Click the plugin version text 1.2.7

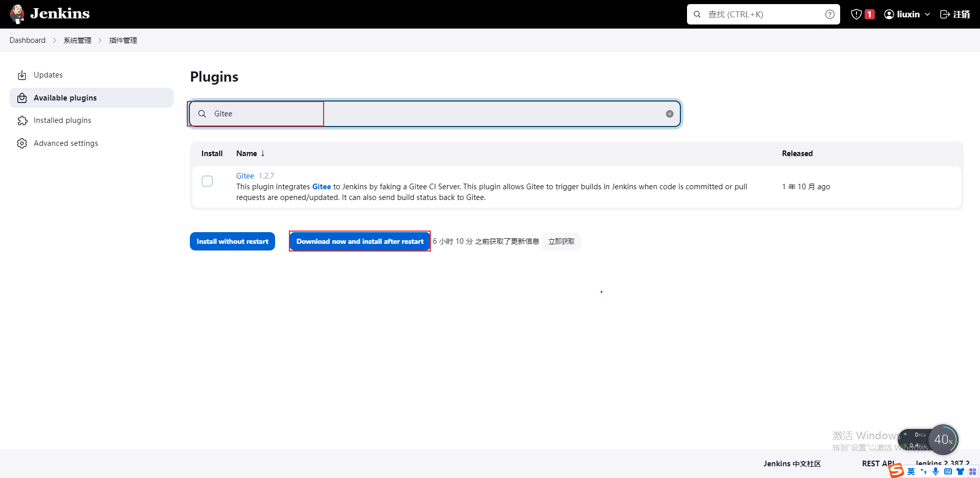click(x=266, y=176)
